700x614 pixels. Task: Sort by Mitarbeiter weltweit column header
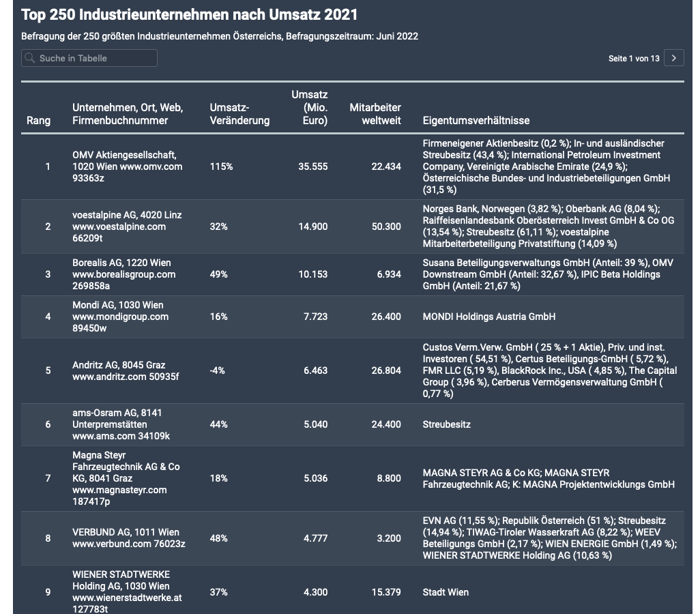pos(375,114)
